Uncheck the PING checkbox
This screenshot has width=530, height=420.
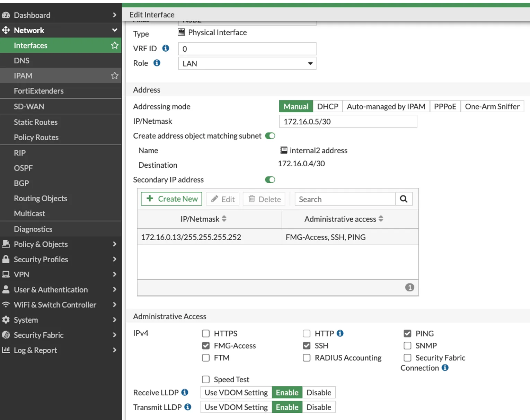(407, 333)
